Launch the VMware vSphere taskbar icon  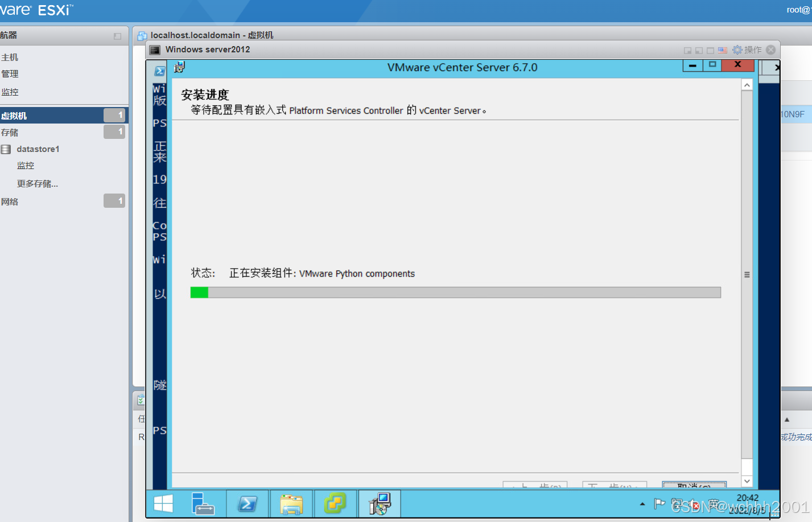pyautogui.click(x=335, y=503)
